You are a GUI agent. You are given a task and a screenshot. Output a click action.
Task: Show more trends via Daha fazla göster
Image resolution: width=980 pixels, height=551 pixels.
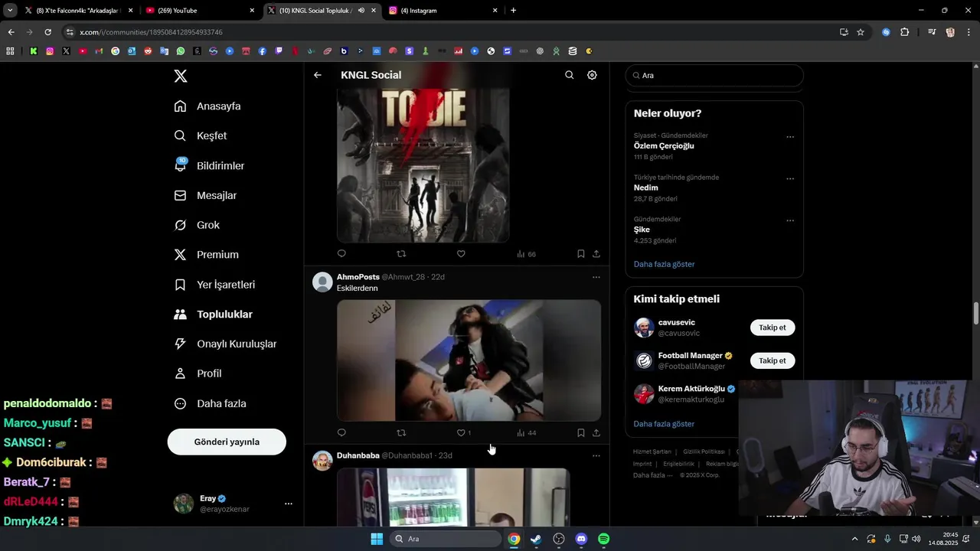tap(664, 264)
